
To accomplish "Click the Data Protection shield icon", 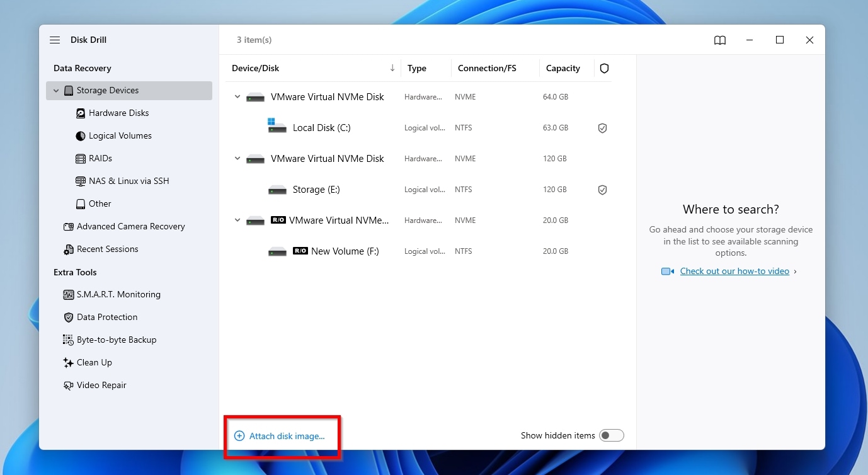I will [x=69, y=318].
